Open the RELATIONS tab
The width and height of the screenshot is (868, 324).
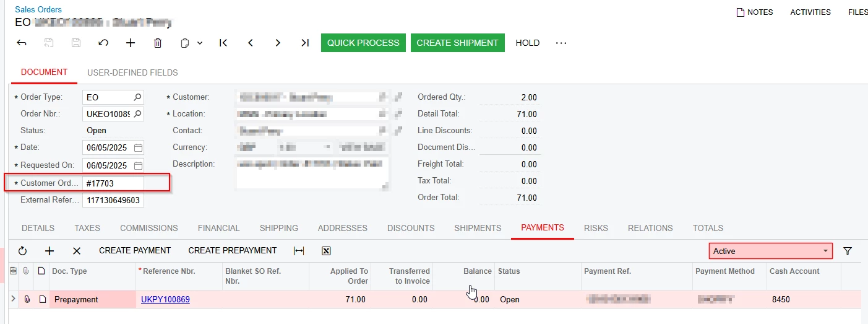click(x=650, y=228)
